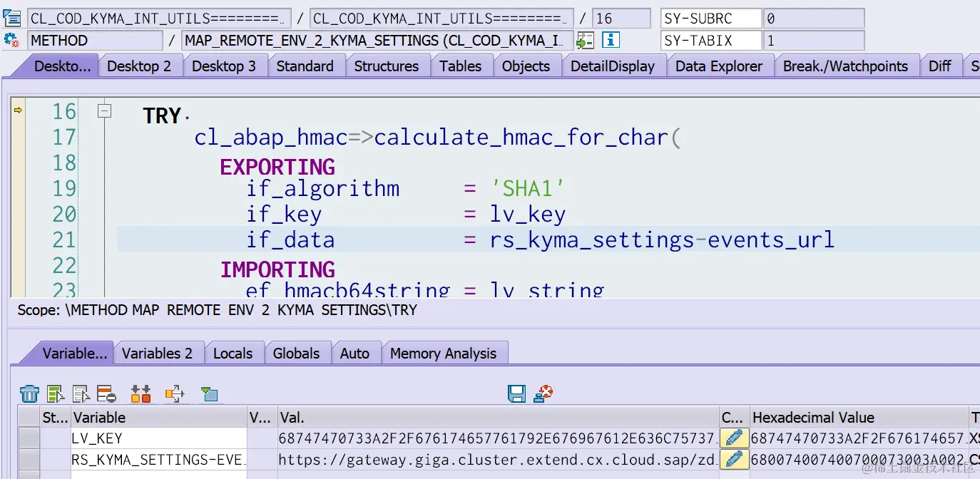Click the first CL_COD_KYMA_INT_UTILS program field
The width and height of the screenshot is (980, 479).
[160, 19]
